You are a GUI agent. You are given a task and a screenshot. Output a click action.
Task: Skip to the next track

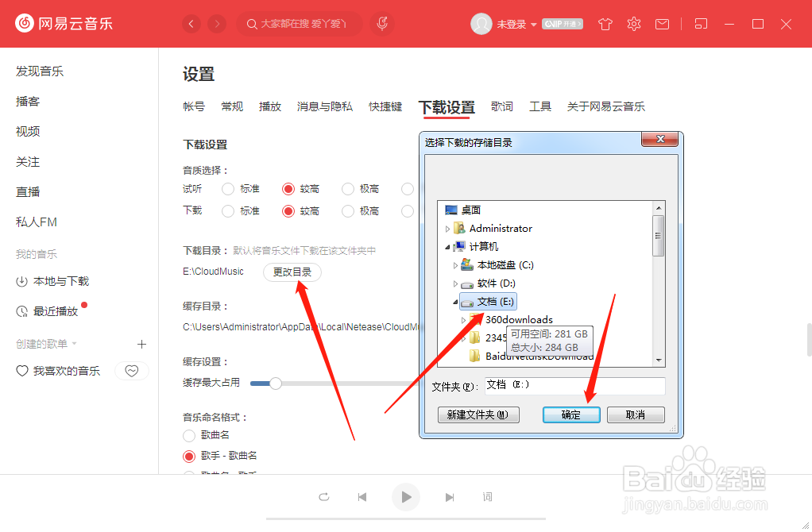pos(450,497)
